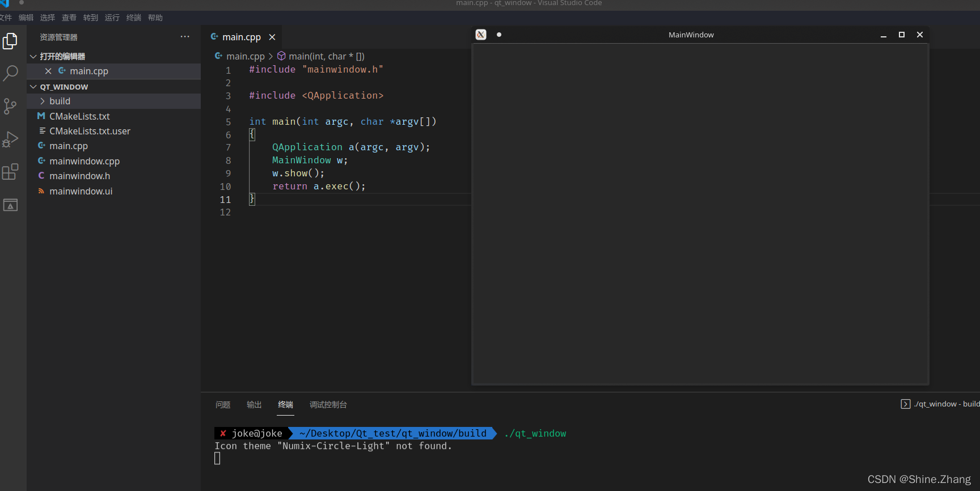Click line number 7 in the editor gutter
The width and height of the screenshot is (980, 491).
point(228,147)
